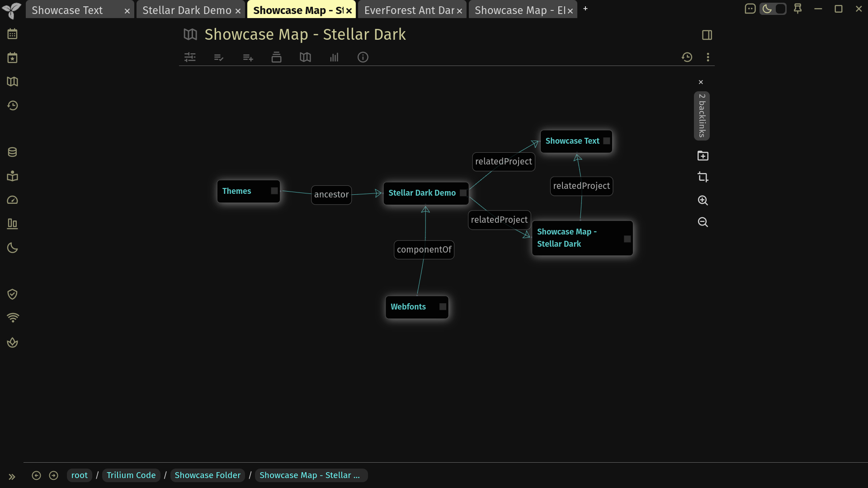Open Showcase Folder breadcrumb link
The width and height of the screenshot is (868, 488).
208,475
